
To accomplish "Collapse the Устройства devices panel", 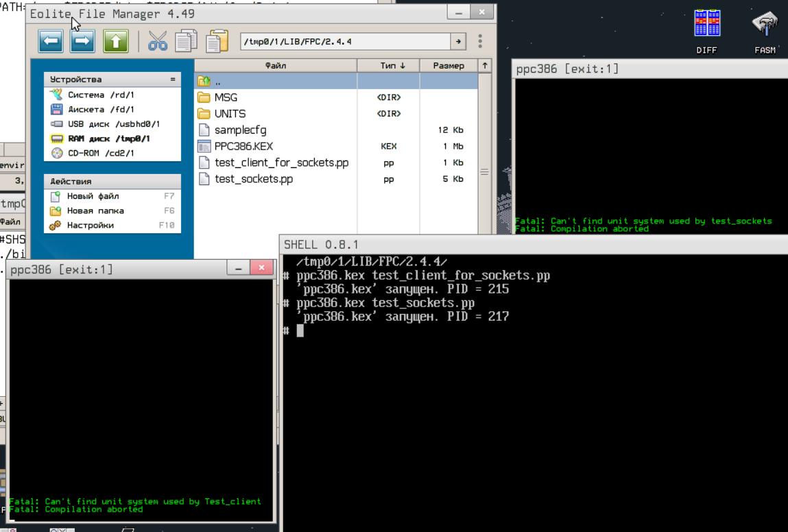I will [x=173, y=80].
